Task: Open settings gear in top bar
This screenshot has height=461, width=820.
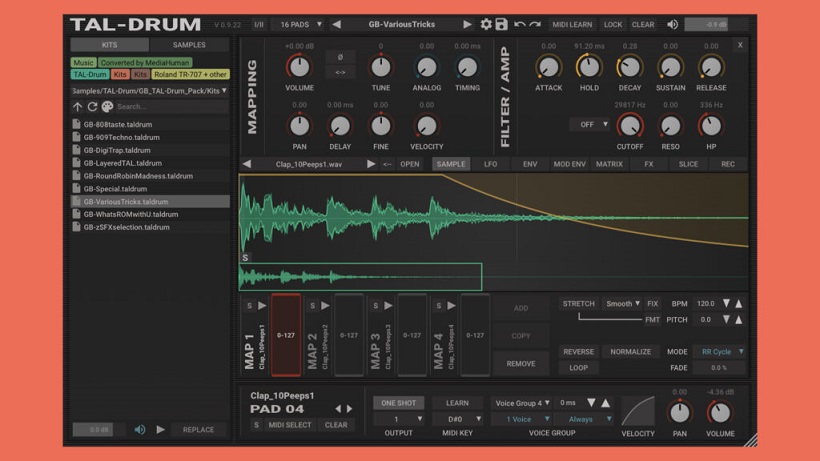Action: 486,24
